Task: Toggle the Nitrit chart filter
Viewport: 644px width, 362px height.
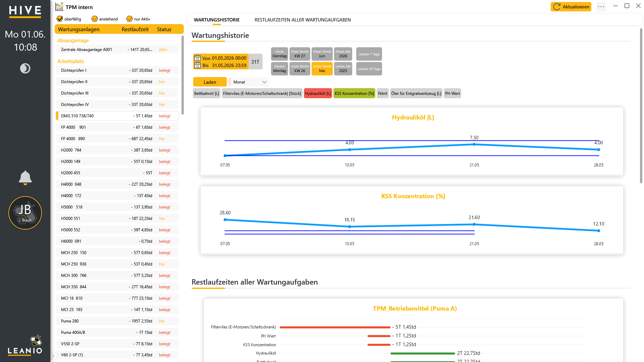Action: click(x=383, y=94)
